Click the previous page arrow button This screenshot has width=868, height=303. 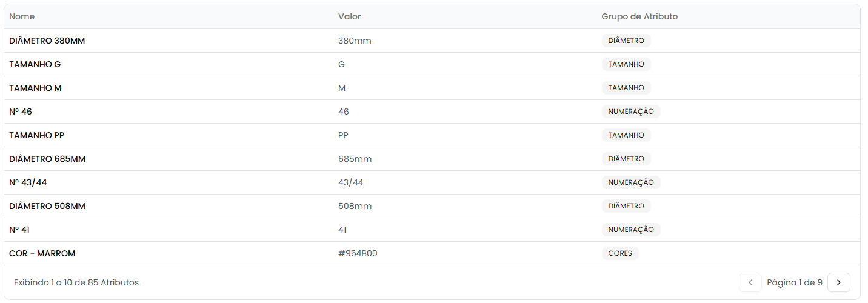pos(750,282)
